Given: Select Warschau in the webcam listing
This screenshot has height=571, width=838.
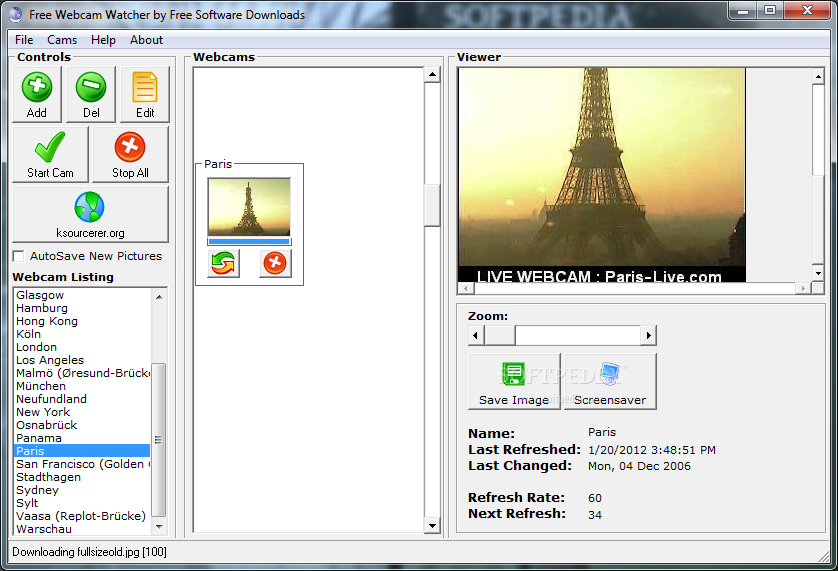Looking at the screenshot, I should [82, 529].
